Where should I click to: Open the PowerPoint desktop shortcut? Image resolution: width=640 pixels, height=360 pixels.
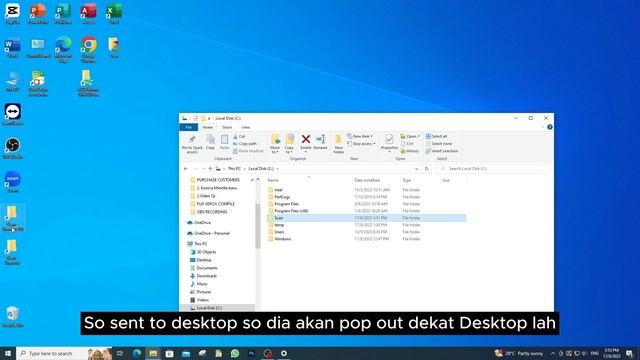pyautogui.click(x=38, y=13)
